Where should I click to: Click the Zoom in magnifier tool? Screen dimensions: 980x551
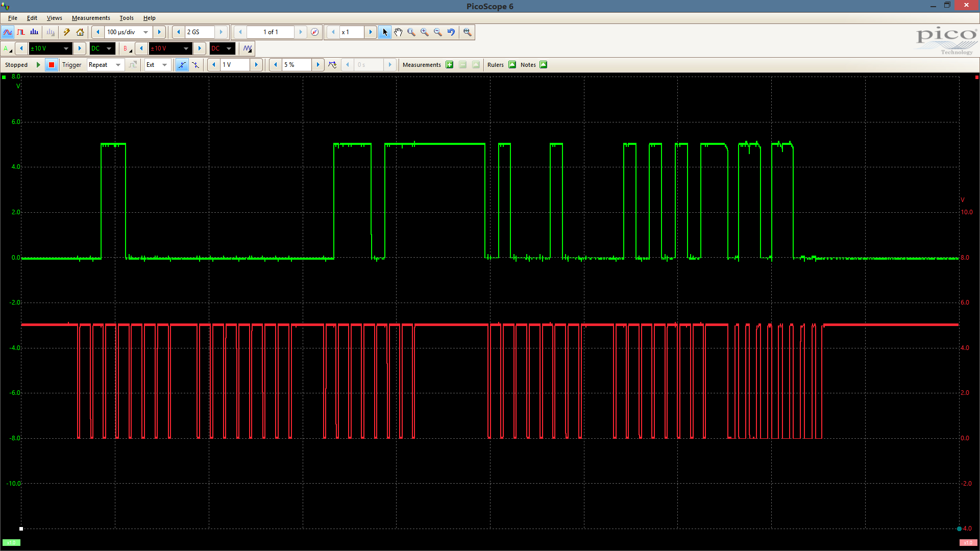tap(425, 32)
